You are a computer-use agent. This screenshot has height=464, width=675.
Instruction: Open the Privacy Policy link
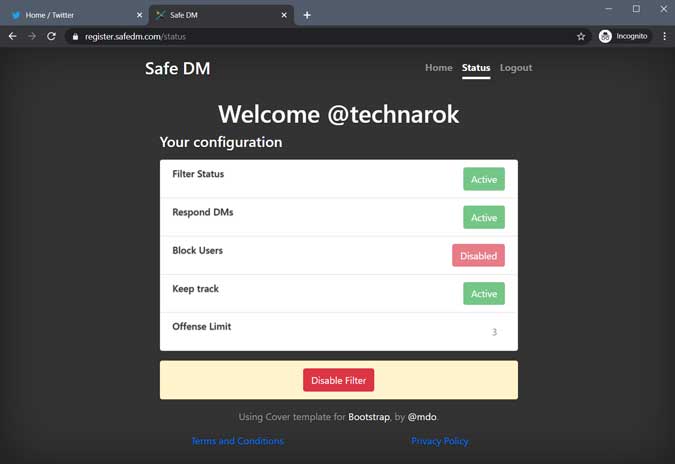[x=440, y=441]
